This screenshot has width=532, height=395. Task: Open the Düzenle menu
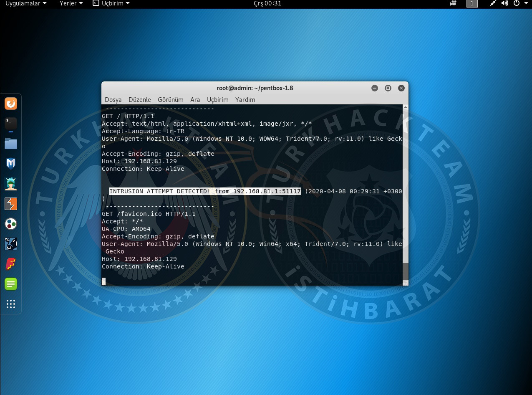pos(140,100)
